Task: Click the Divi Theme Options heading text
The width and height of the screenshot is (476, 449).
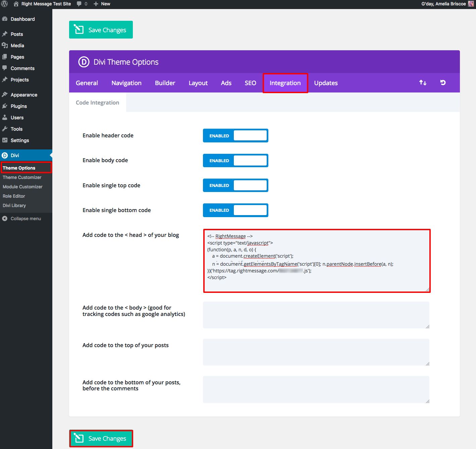Action: click(126, 62)
